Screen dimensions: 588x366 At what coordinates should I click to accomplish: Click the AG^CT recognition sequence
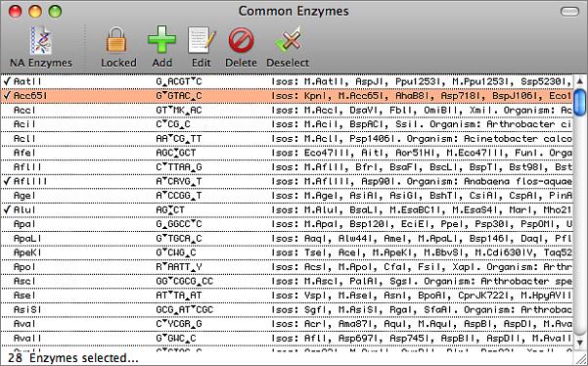[x=170, y=209]
